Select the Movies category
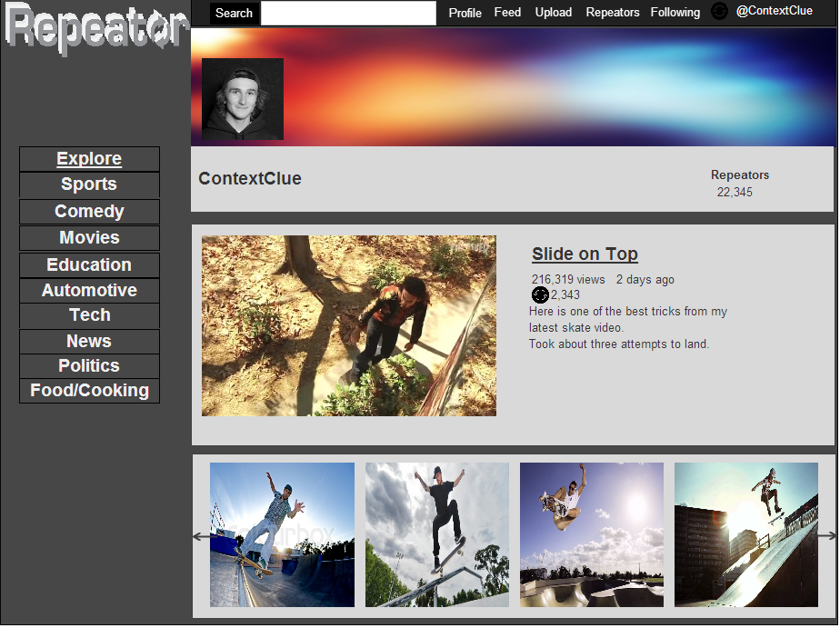Screen dimensions: 840x628 [89, 238]
